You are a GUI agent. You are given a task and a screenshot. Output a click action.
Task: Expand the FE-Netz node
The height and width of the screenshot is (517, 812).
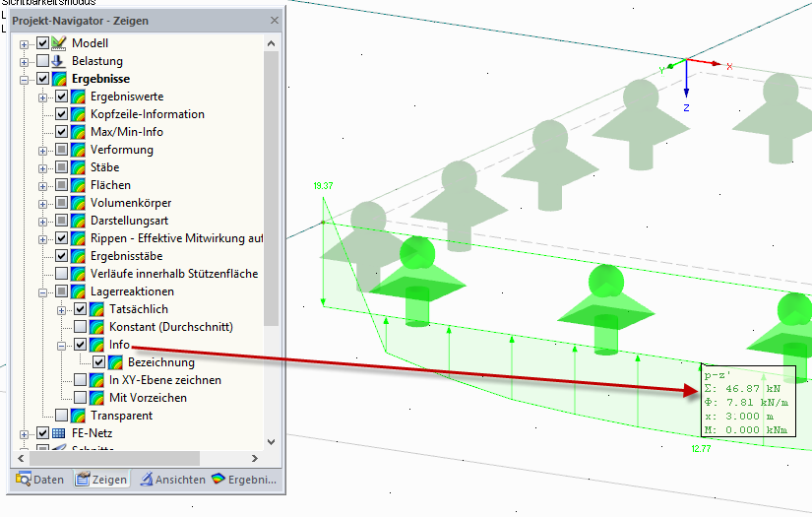coord(24,434)
